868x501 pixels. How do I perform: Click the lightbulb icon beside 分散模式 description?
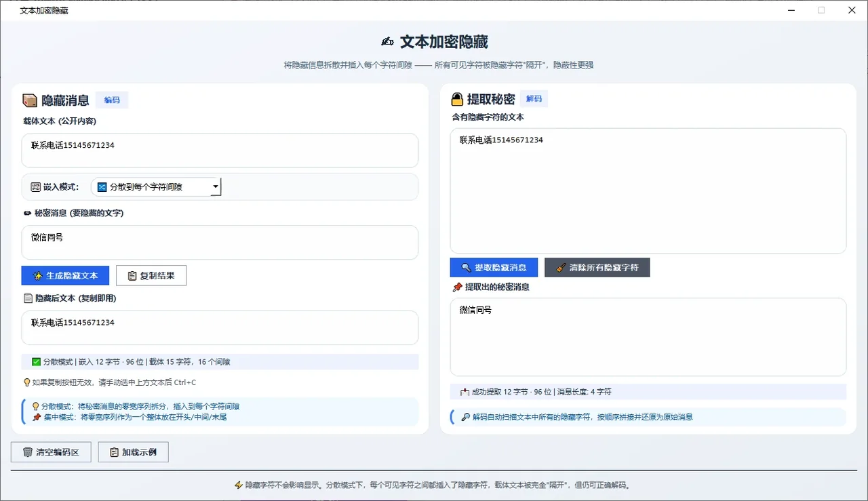click(x=37, y=407)
